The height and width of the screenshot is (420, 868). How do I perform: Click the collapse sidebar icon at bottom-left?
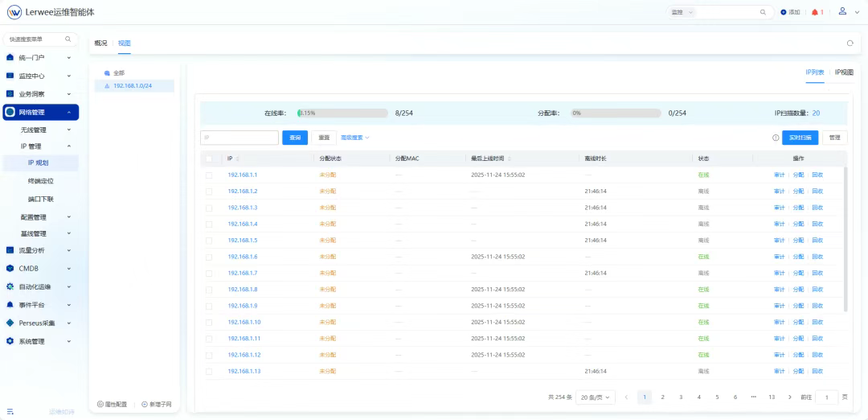click(10, 411)
